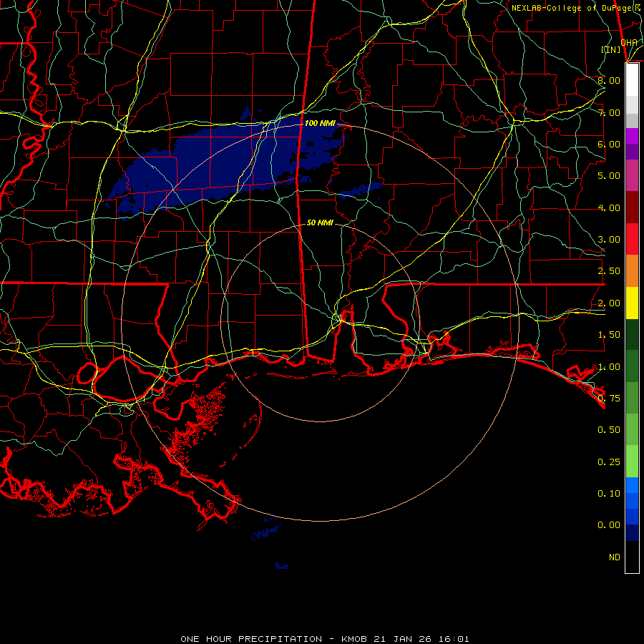The width and height of the screenshot is (644, 644).
Task: Click the 6.00 legend value
Action: pyautogui.click(x=609, y=144)
